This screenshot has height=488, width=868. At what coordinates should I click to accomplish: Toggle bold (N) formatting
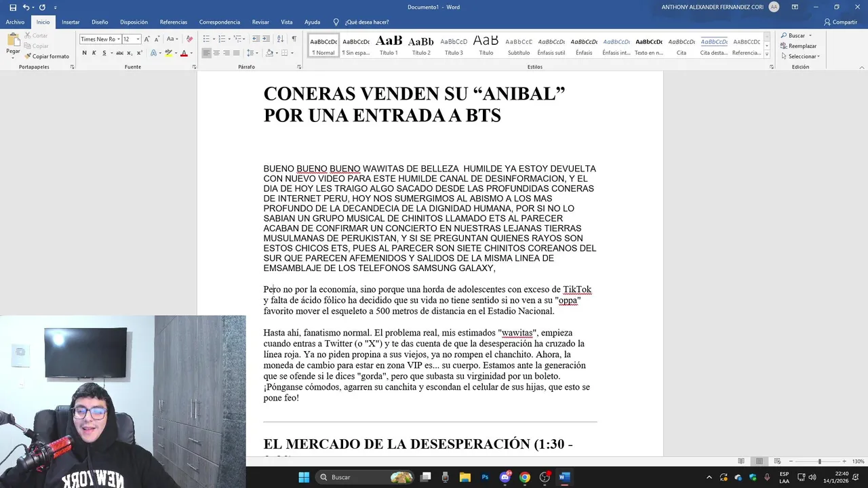84,53
